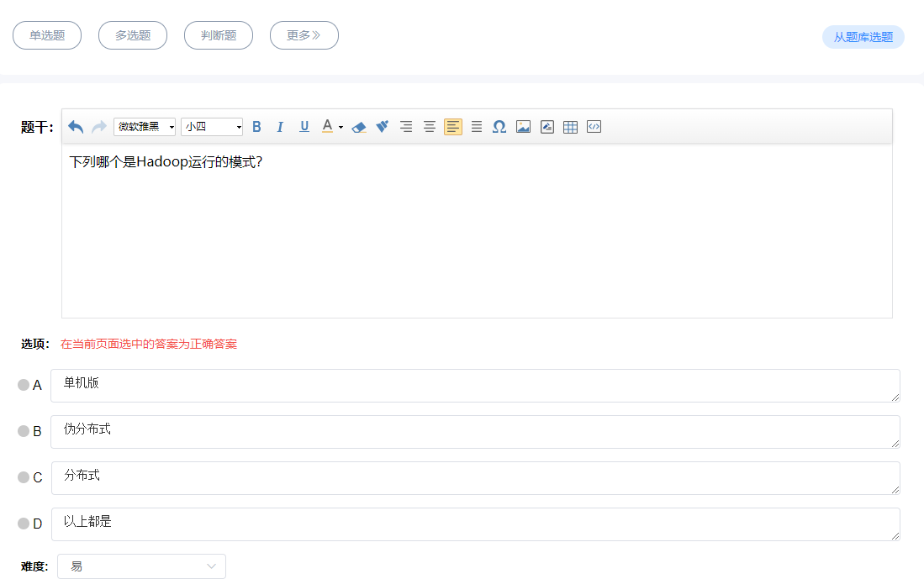Insert special character with Omega icon
The height and width of the screenshot is (579, 924).
[x=499, y=127]
